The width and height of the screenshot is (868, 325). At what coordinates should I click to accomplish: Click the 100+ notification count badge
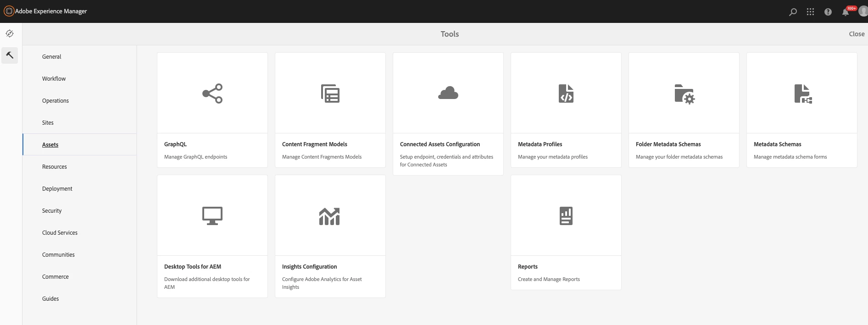852,8
